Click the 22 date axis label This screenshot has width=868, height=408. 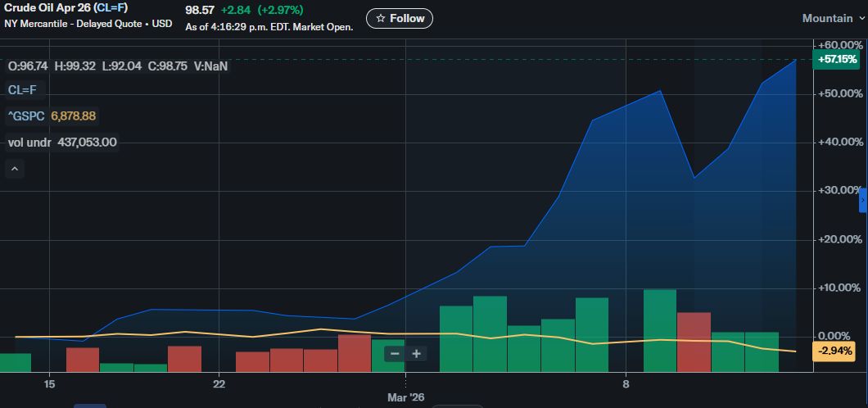click(219, 383)
